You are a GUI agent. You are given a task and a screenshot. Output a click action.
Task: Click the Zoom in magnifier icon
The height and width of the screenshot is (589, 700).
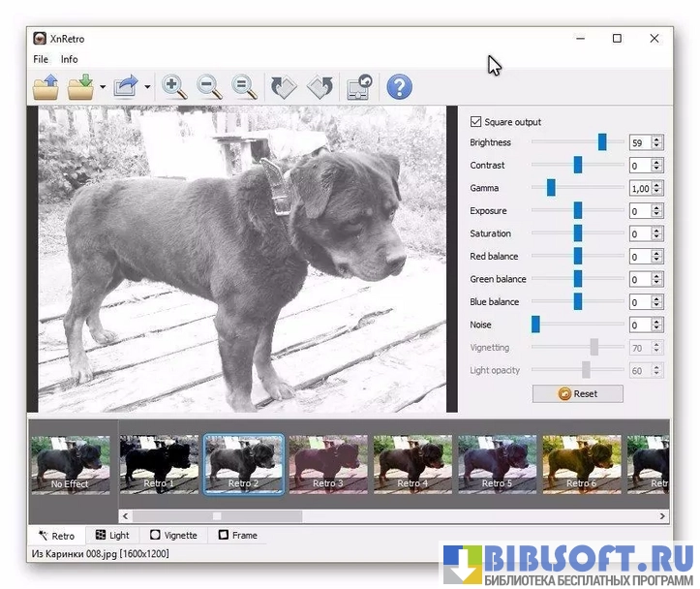point(174,87)
